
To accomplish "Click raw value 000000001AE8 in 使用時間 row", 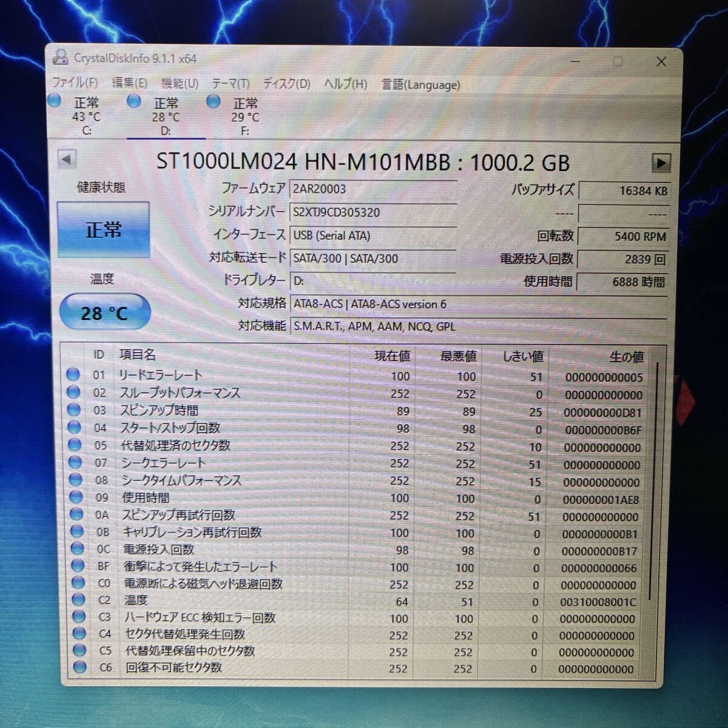I will [x=601, y=500].
